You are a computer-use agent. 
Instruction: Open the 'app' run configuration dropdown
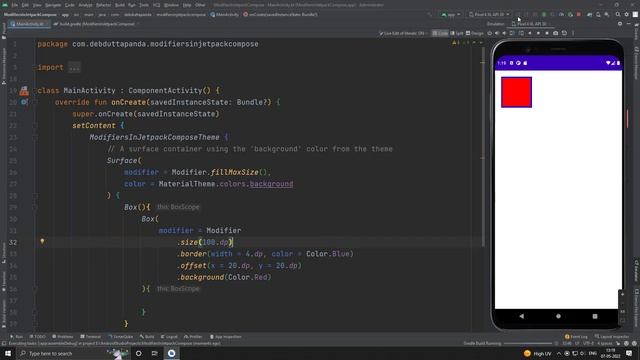point(451,14)
